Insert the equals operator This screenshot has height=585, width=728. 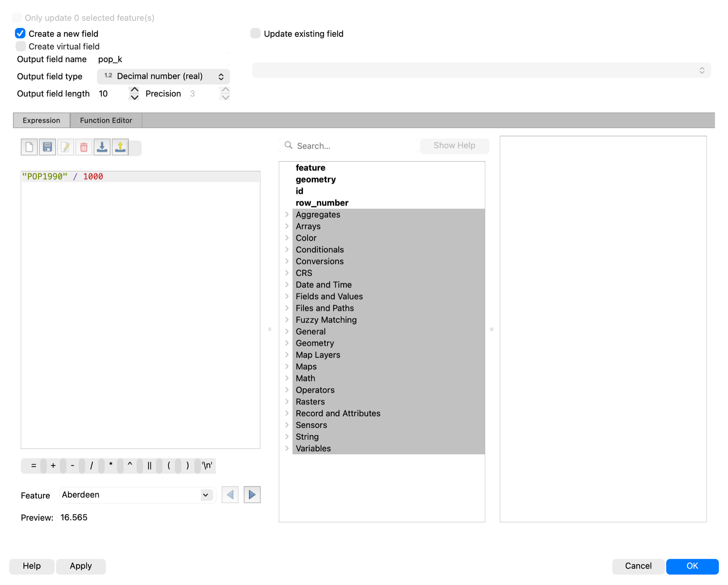pyautogui.click(x=33, y=466)
